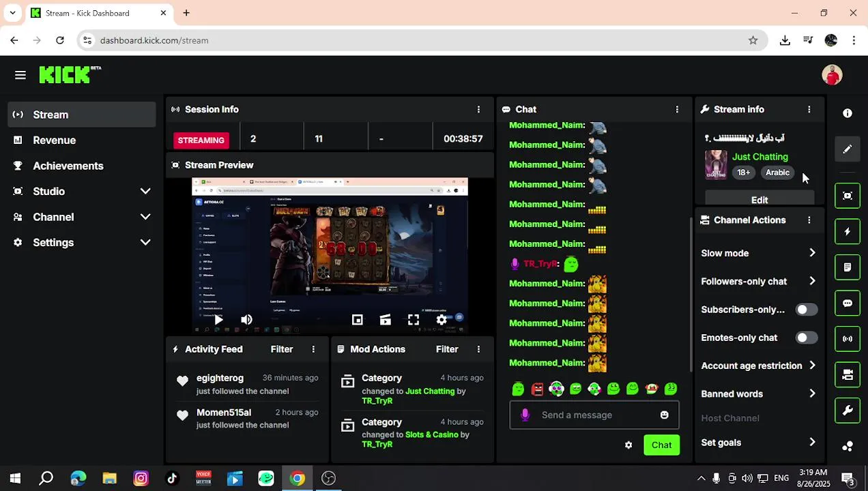Go to Stream page in sidebar
Screen dimensions: 868x491
pos(82,115)
